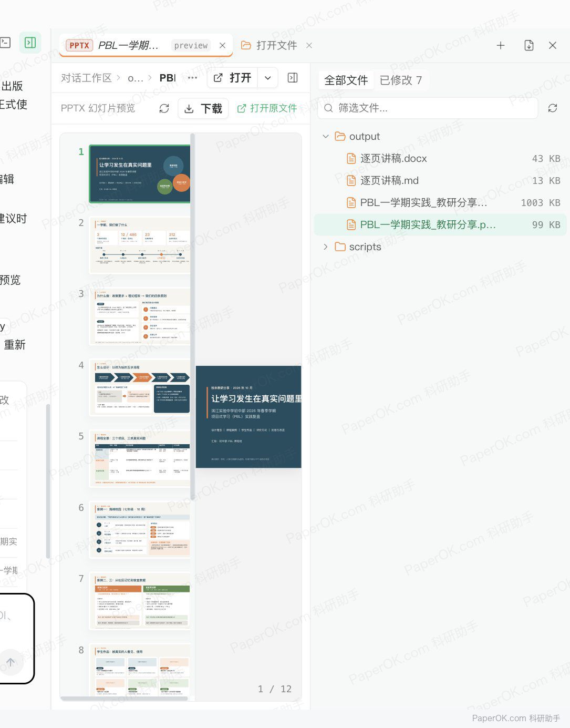Expand the 打开 dropdown arrow

coord(268,78)
